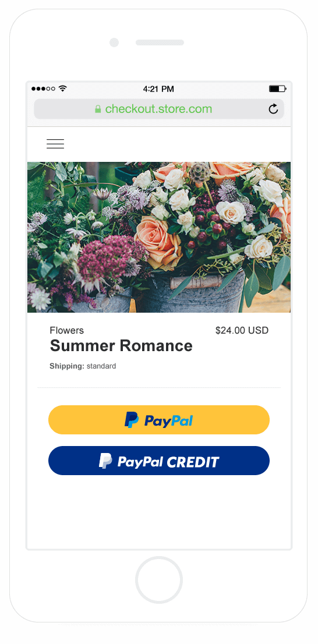Tap the 4:21 PM clock

point(158,89)
